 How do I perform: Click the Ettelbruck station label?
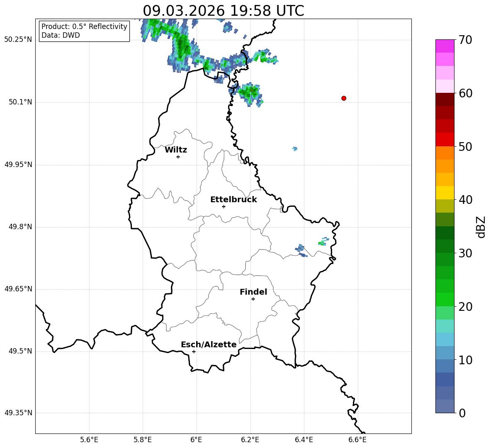coord(233,200)
